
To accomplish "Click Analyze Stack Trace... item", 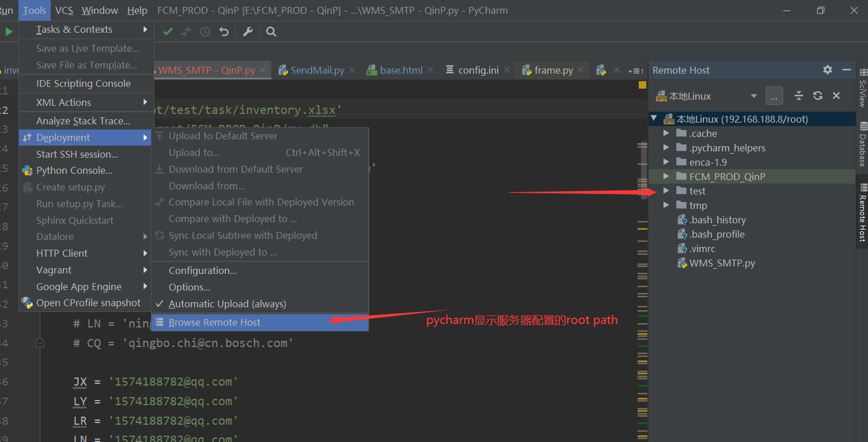I will point(86,121).
